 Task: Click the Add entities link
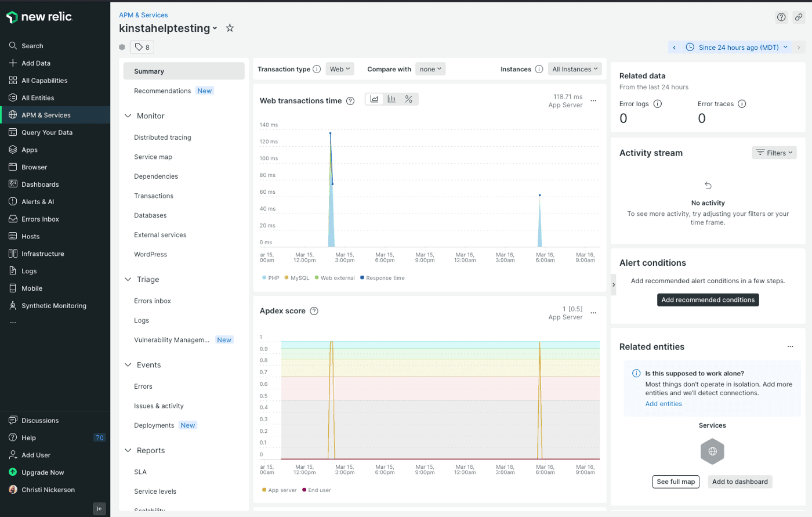(x=663, y=403)
